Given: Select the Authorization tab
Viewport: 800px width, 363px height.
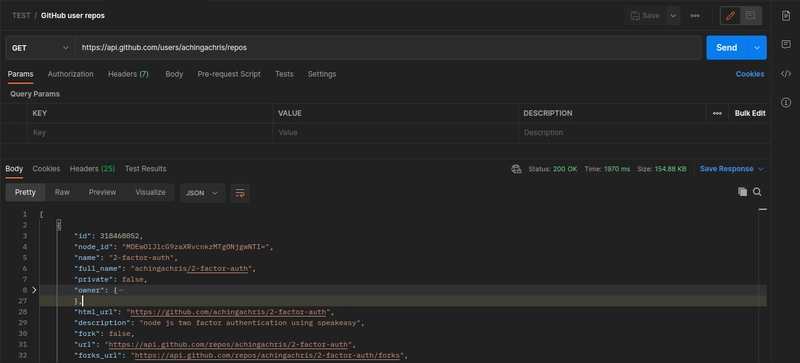Looking at the screenshot, I should pyautogui.click(x=70, y=74).
